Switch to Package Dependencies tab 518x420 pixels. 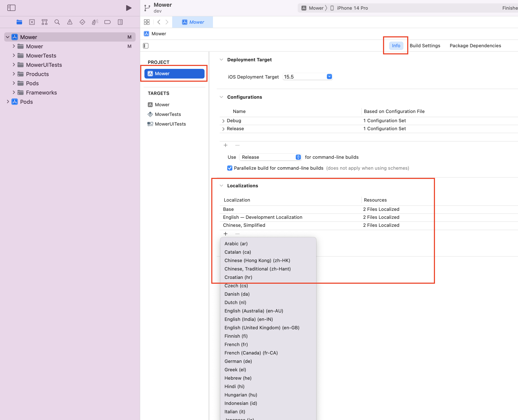point(475,46)
